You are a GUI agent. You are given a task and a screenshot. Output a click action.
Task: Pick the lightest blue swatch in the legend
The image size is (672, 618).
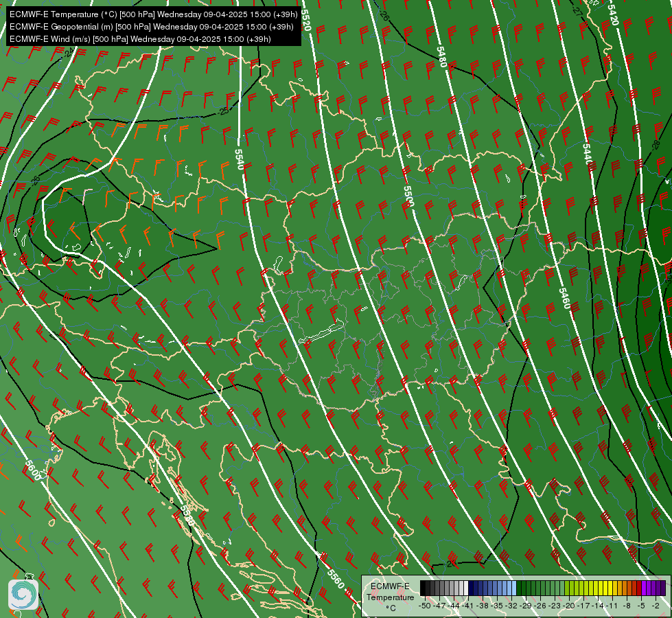(x=514, y=588)
